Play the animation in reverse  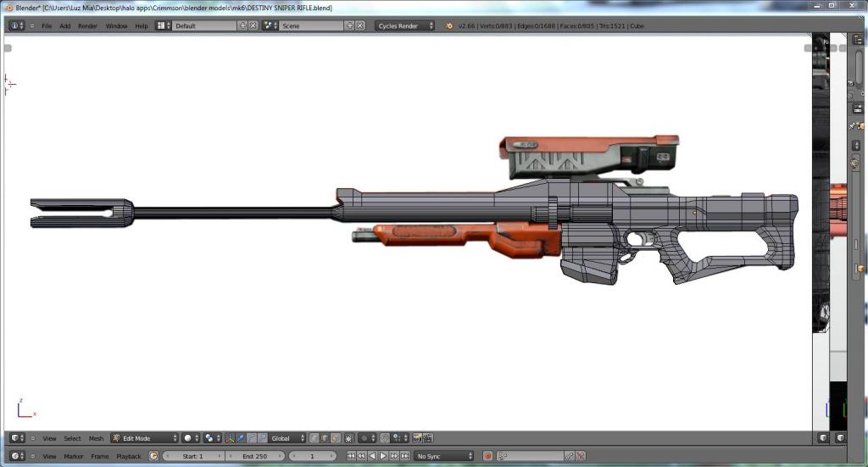[x=372, y=456]
